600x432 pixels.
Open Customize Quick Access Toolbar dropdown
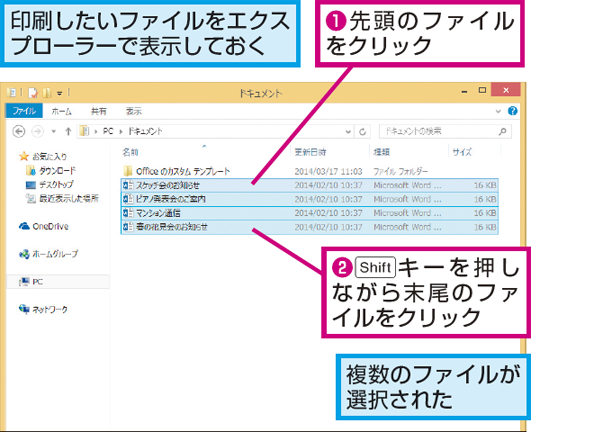pyautogui.click(x=59, y=93)
